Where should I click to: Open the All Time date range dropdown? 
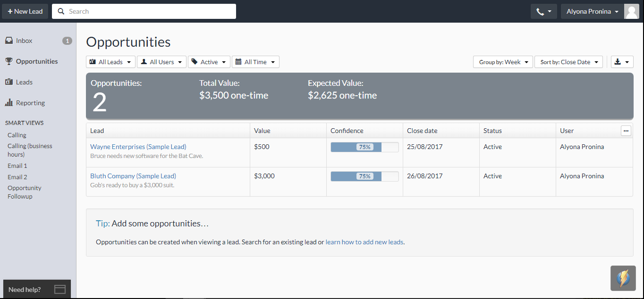point(255,61)
